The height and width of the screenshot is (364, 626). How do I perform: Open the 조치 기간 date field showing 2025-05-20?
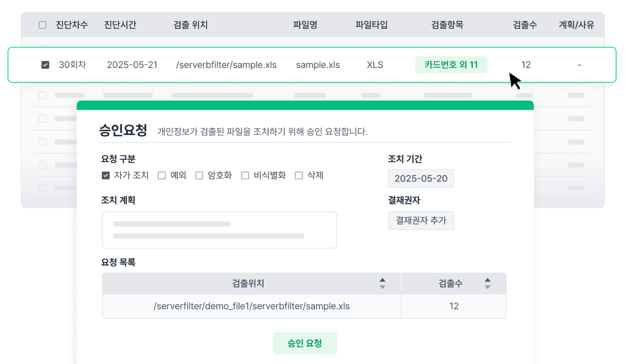[421, 178]
